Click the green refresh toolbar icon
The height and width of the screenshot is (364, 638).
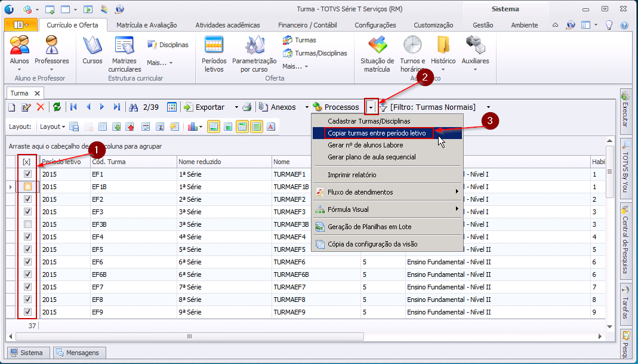tap(57, 107)
